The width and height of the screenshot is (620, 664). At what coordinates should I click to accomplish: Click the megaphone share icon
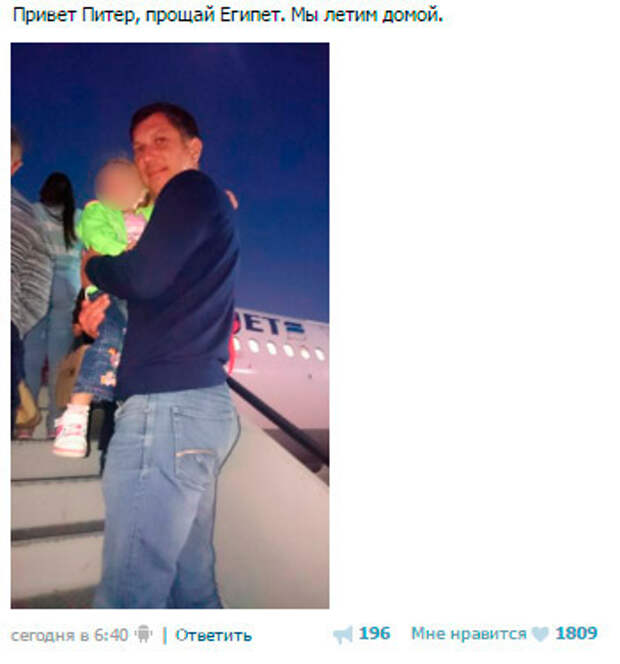[343, 635]
